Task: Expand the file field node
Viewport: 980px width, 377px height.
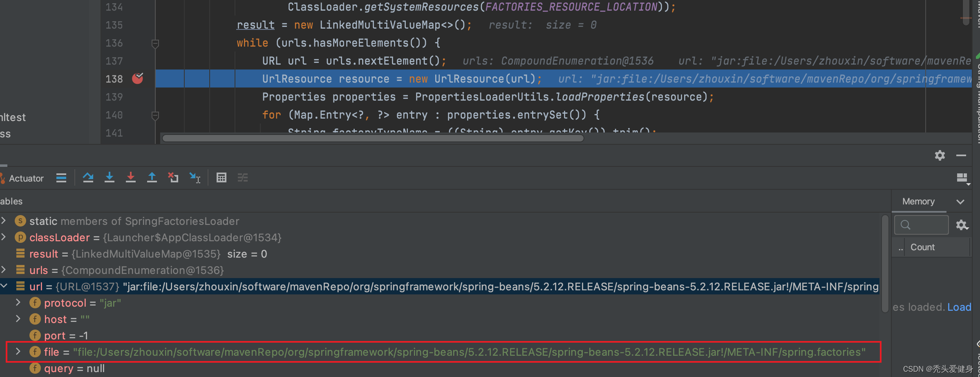Action: coord(18,352)
